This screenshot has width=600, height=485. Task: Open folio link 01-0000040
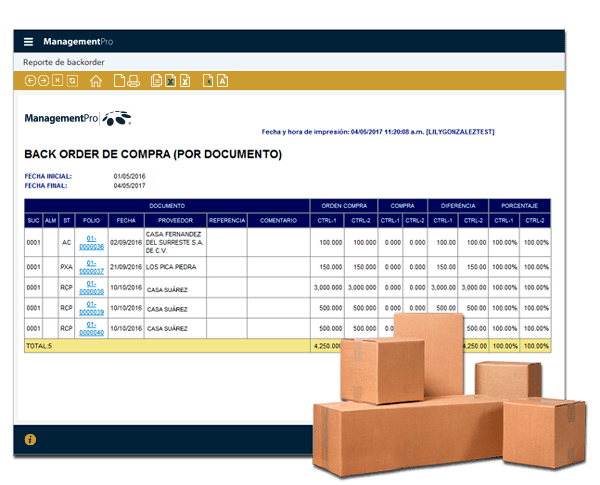pyautogui.click(x=91, y=329)
